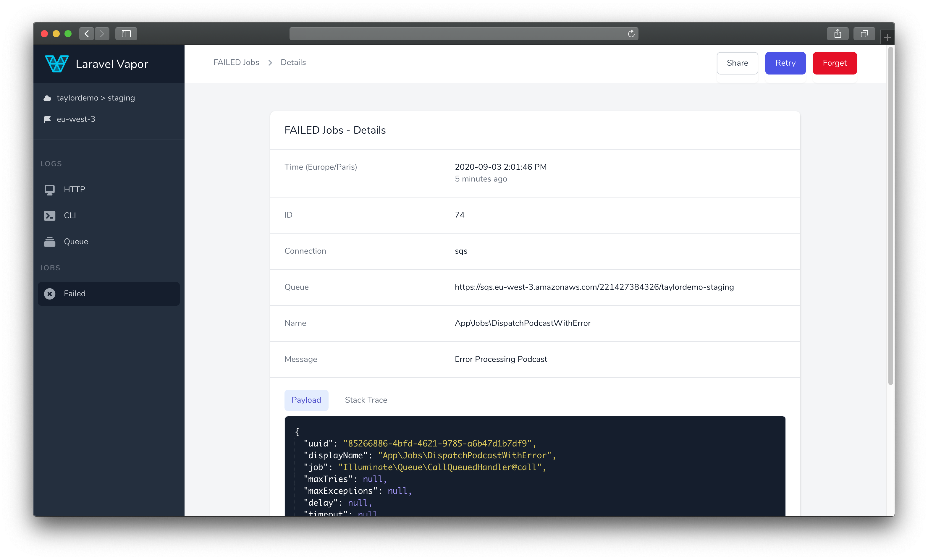
Task: Go to FAILED Jobs breadcrumb link
Action: coord(236,62)
